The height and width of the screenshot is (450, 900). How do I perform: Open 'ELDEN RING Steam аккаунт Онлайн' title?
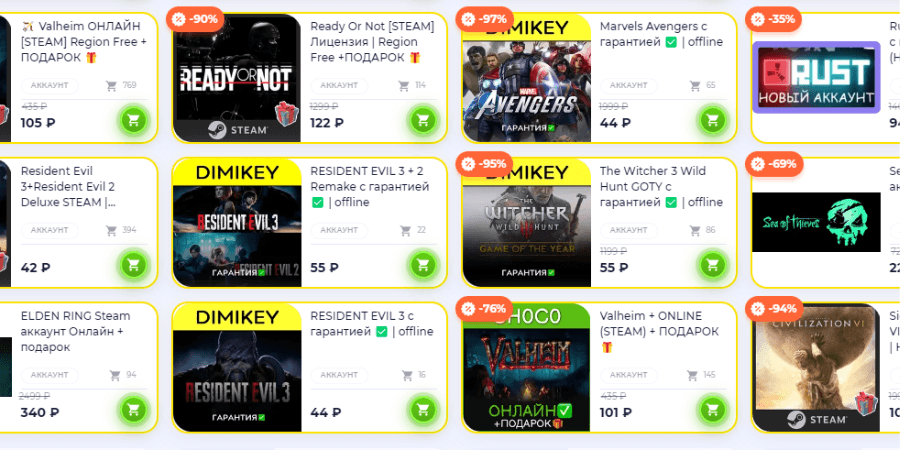pos(76,331)
